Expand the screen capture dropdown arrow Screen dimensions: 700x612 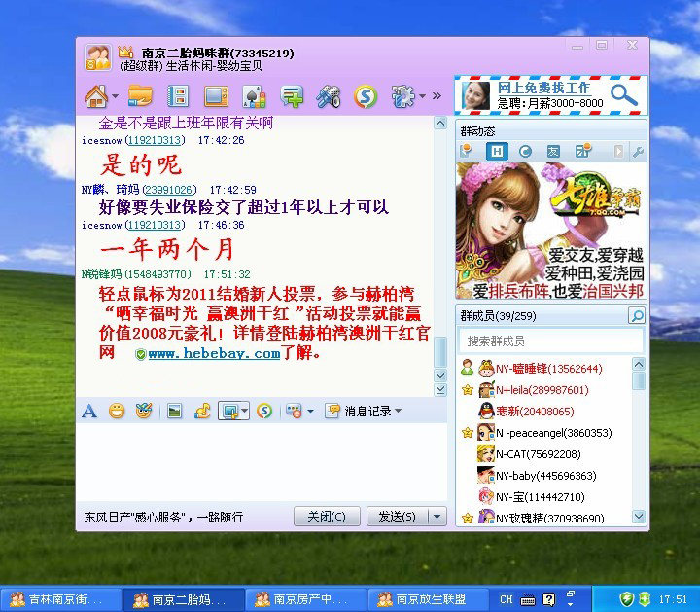245,411
